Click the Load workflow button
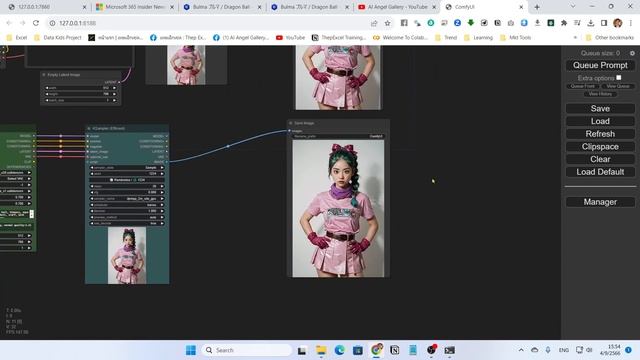The width and height of the screenshot is (640, 360). (x=600, y=121)
